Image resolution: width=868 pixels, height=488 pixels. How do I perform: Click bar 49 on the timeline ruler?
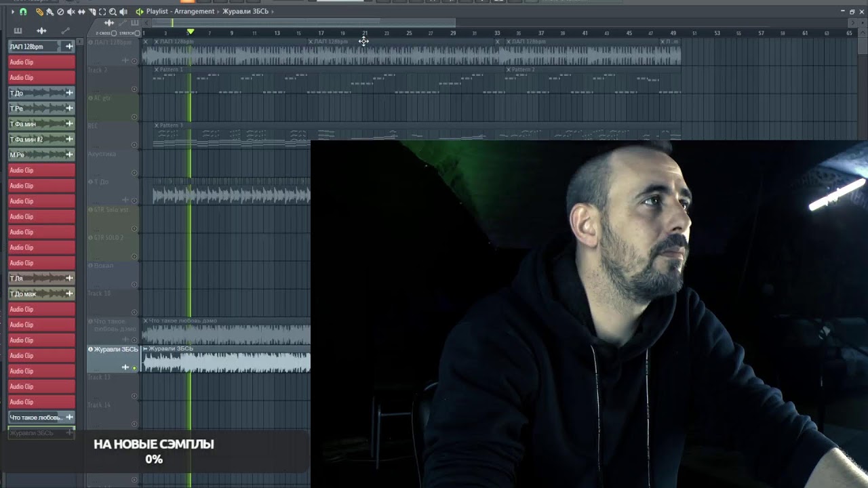coord(673,33)
